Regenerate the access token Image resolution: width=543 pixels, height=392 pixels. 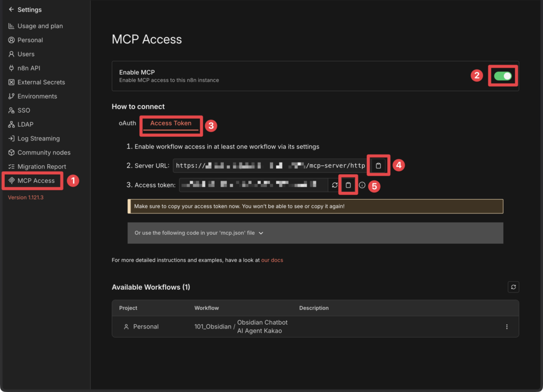point(335,185)
